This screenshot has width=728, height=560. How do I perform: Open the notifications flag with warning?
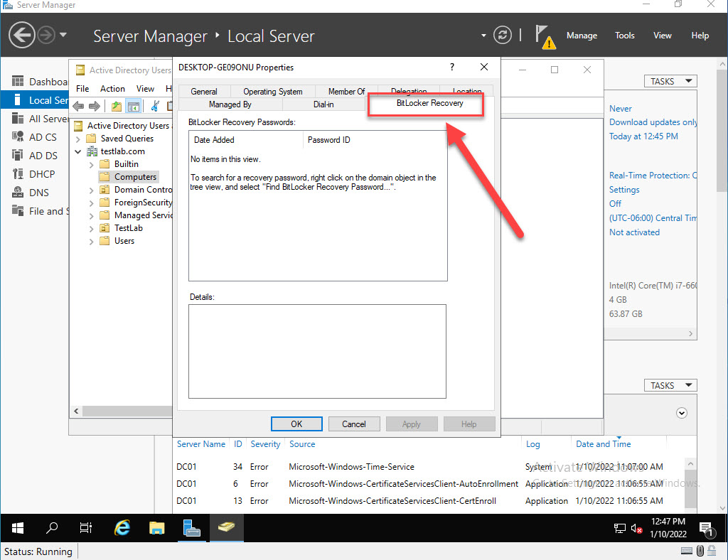[545, 36]
